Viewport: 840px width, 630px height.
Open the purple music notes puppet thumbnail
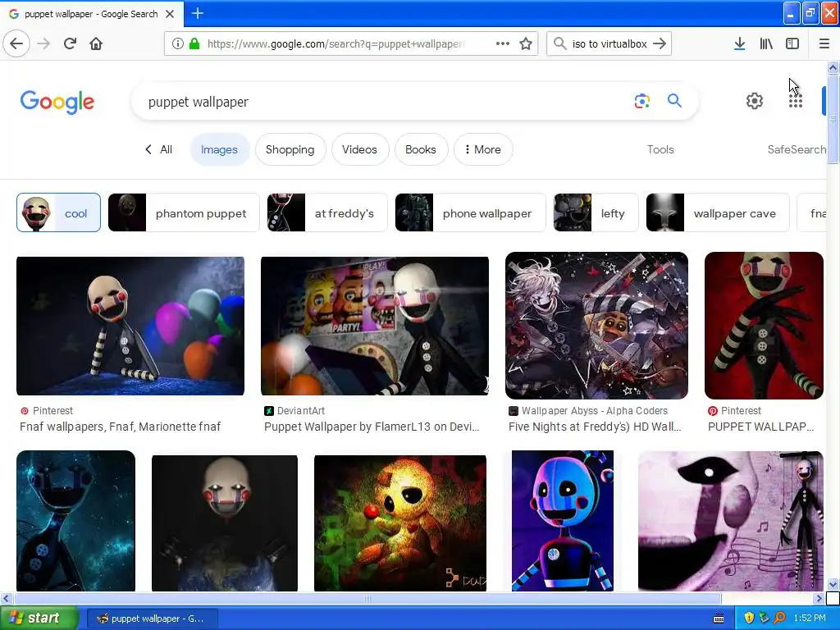[731, 521]
